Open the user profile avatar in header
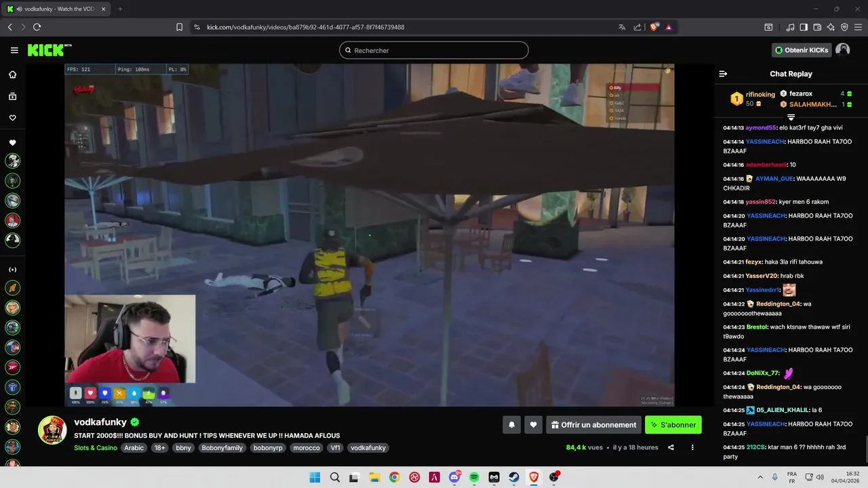This screenshot has height=488, width=868. (843, 50)
